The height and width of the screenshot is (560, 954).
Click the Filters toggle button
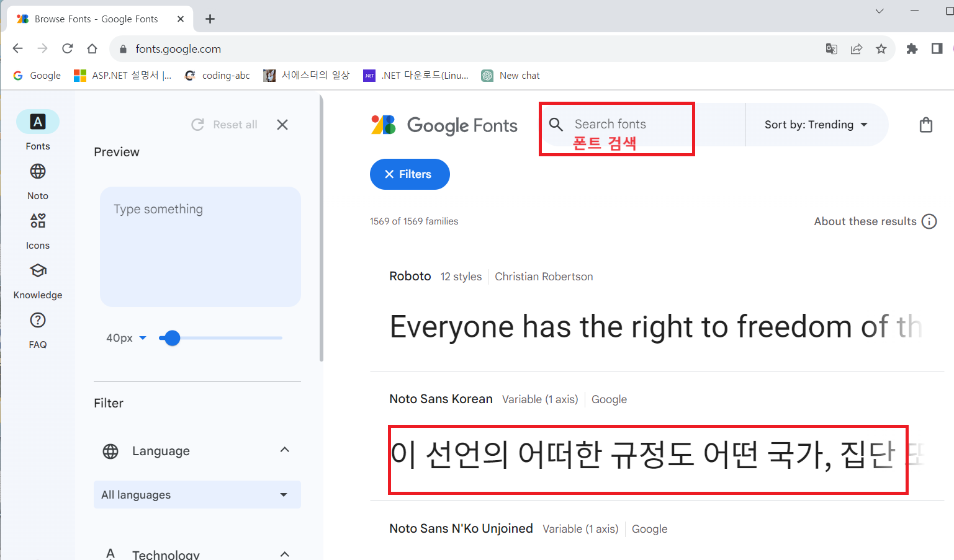pyautogui.click(x=410, y=174)
